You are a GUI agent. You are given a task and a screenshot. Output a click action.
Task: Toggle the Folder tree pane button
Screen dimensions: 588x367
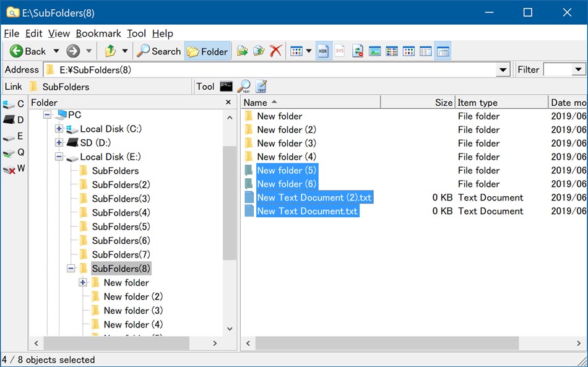click(207, 51)
